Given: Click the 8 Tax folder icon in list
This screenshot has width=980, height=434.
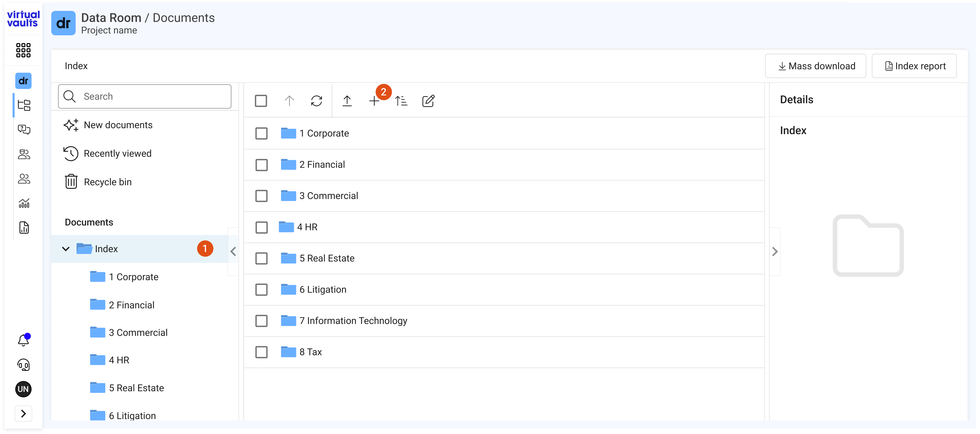Looking at the screenshot, I should click(x=288, y=352).
